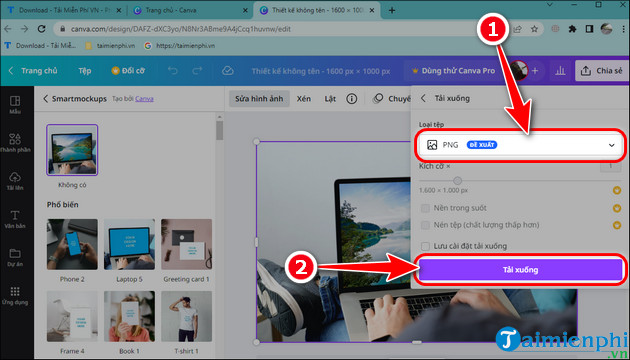
Task: Click the cloud save status icon
Action: coord(227,71)
